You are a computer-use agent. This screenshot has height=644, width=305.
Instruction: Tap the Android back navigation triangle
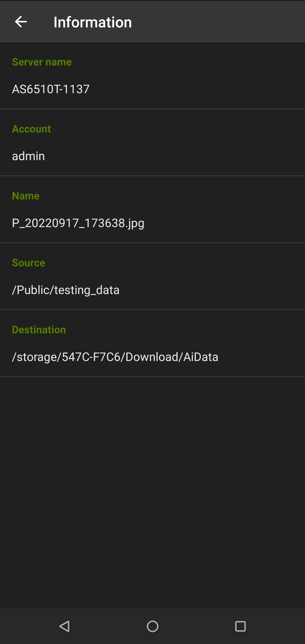65,626
